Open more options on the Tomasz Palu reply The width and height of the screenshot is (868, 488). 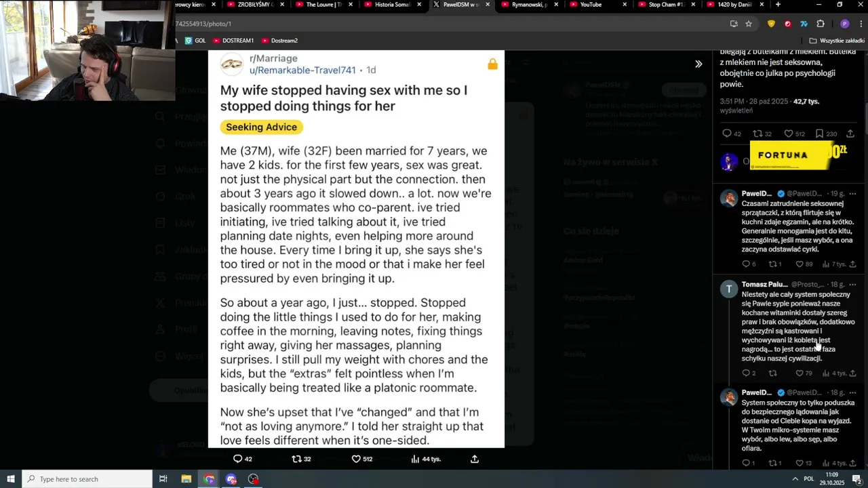click(852, 284)
